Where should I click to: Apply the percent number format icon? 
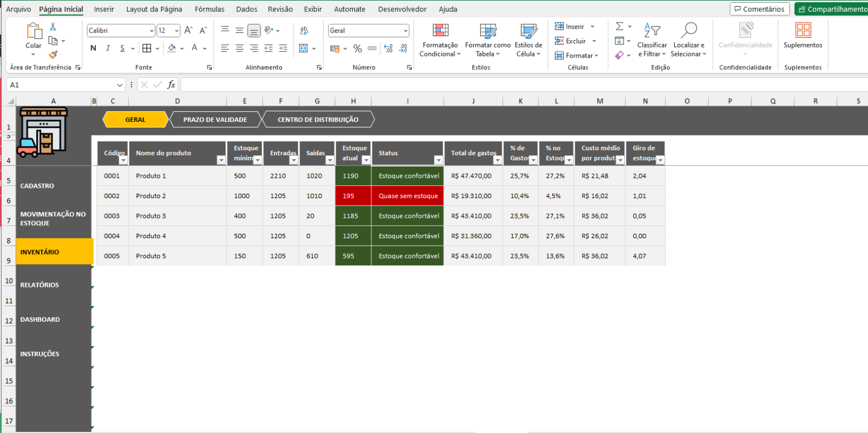coord(357,49)
